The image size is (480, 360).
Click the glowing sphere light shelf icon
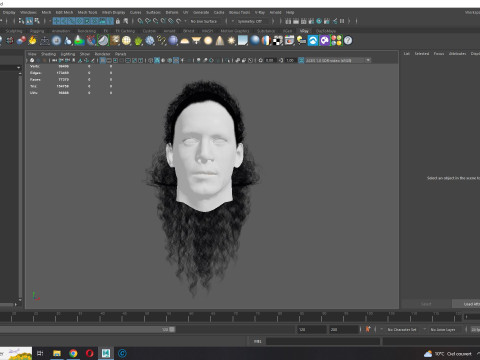point(208,41)
